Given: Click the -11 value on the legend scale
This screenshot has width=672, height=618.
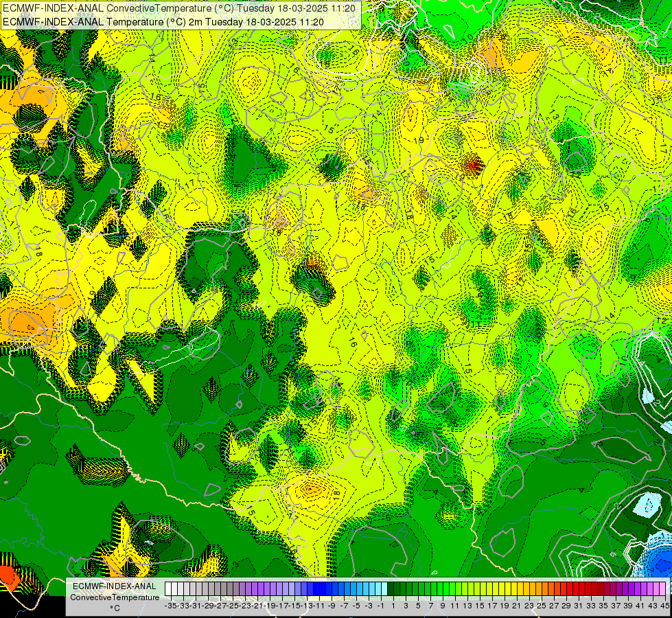Looking at the screenshot, I should [x=319, y=606].
